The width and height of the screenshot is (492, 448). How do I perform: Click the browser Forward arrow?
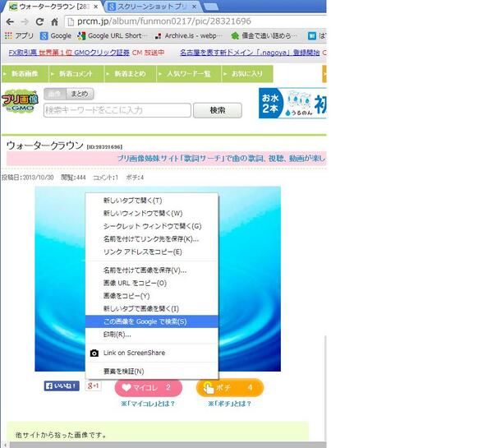(x=25, y=21)
